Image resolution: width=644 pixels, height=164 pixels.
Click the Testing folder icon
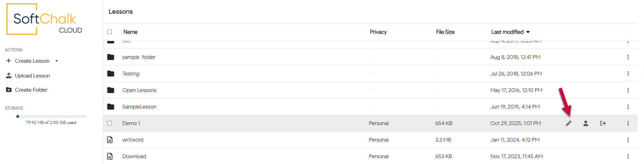[x=110, y=74]
